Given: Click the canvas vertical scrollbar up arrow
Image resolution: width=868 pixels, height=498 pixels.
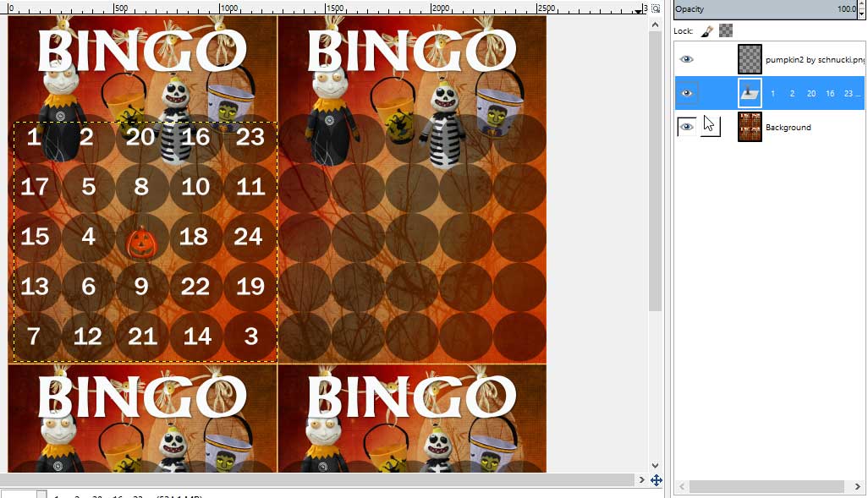Looking at the screenshot, I should click(656, 25).
